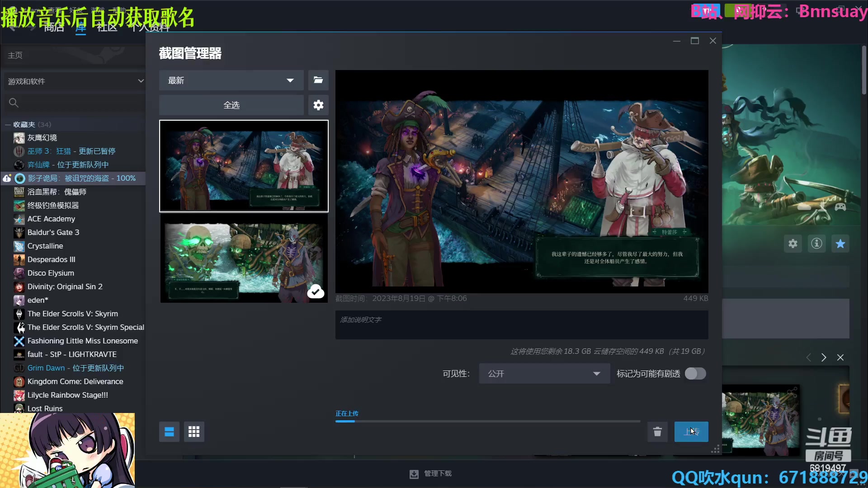Switch to grid view layout
The height and width of the screenshot is (488, 868).
194,432
